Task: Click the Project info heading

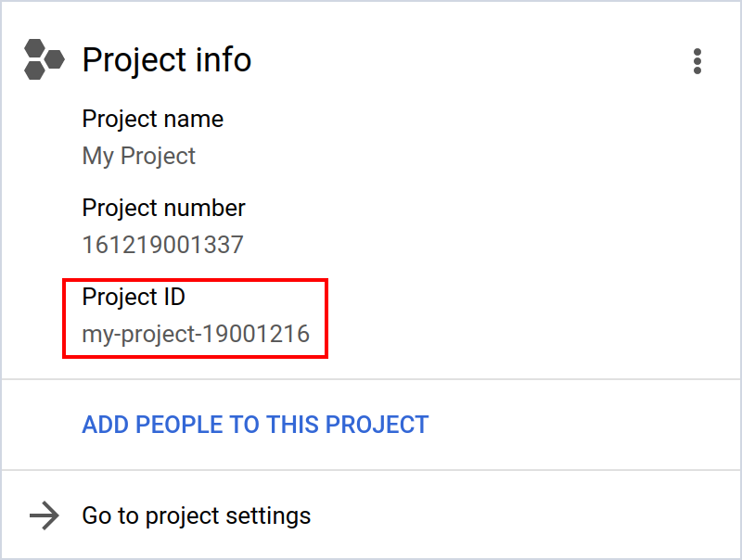Action: (x=167, y=60)
